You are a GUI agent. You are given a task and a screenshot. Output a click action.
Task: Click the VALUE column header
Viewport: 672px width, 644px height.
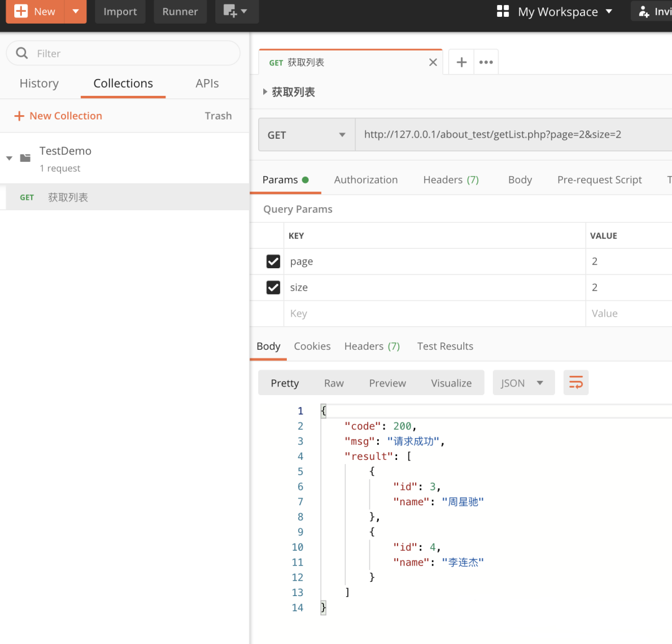pyautogui.click(x=604, y=236)
